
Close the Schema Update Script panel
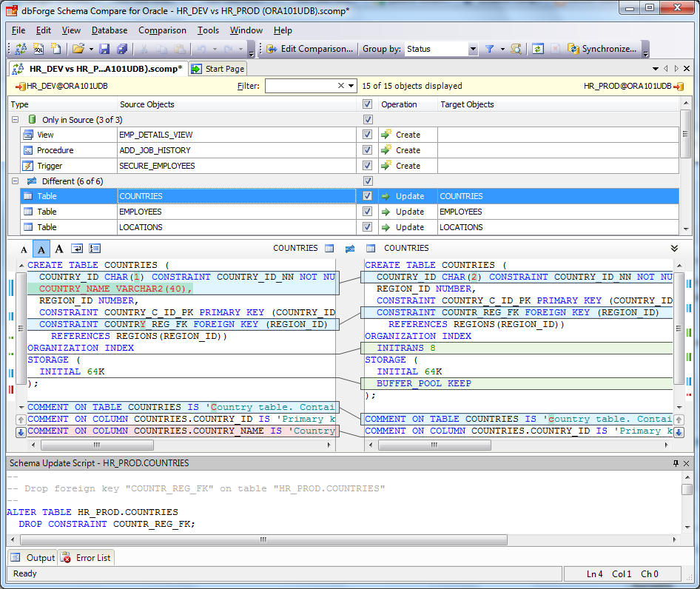click(687, 463)
